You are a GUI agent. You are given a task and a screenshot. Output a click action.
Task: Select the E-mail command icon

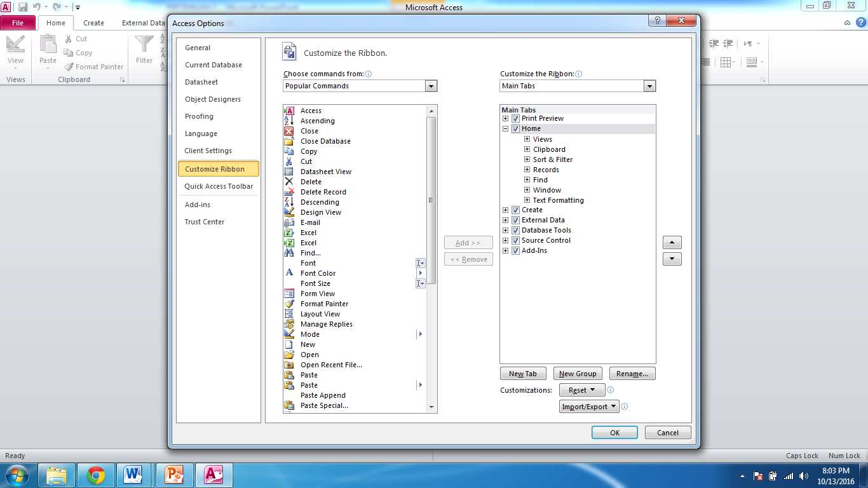pos(289,222)
